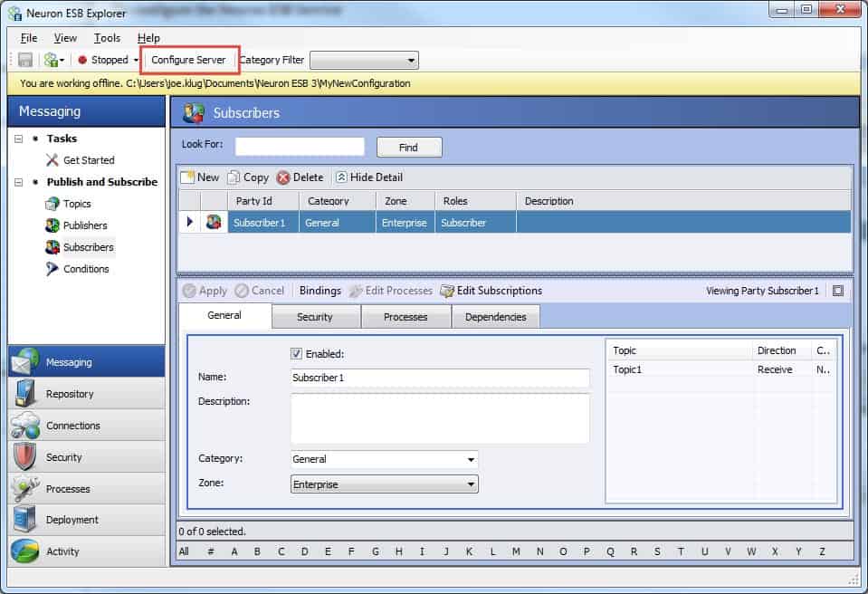Click the Copy icon in grid toolbar

click(x=234, y=177)
